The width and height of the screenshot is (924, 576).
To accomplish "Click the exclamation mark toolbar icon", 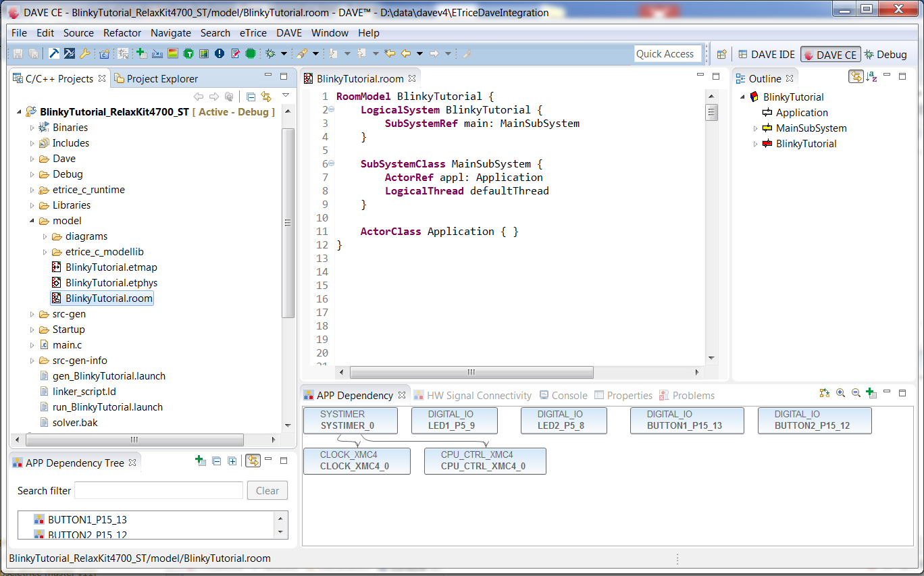I will pos(220,53).
